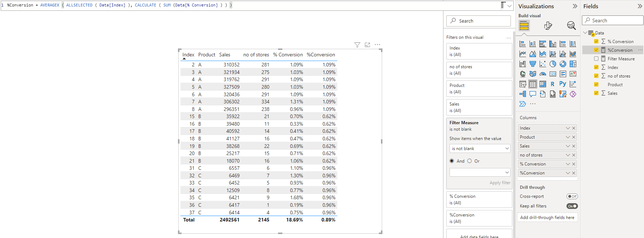Open the 'is not blank' condition dropdown
Viewport: 644px width, 238px height.
point(480,148)
